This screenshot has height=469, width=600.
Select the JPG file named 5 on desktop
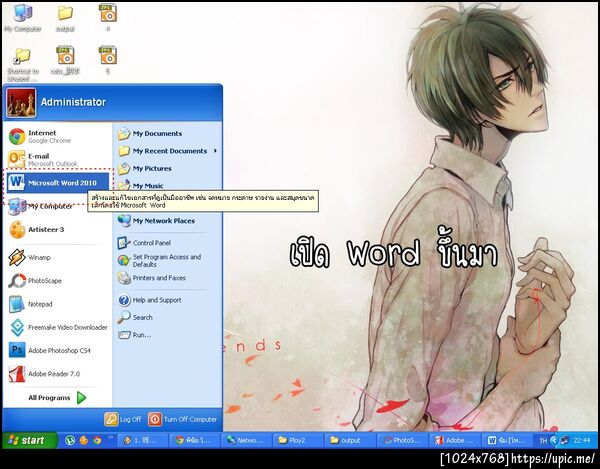pyautogui.click(x=108, y=60)
